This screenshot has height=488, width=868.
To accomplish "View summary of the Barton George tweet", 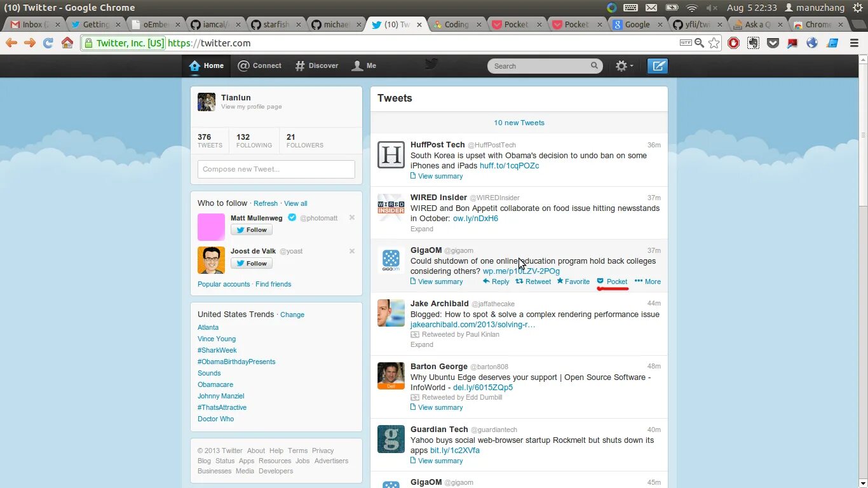I will tap(437, 407).
